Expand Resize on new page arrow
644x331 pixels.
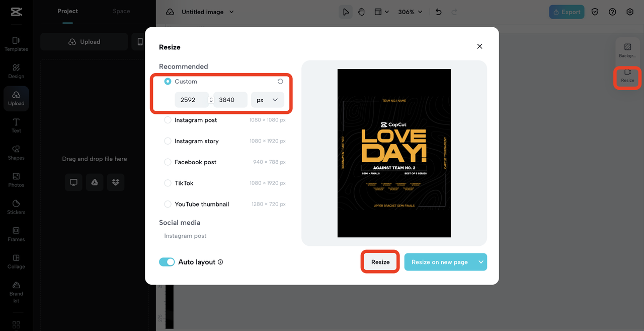(x=481, y=262)
